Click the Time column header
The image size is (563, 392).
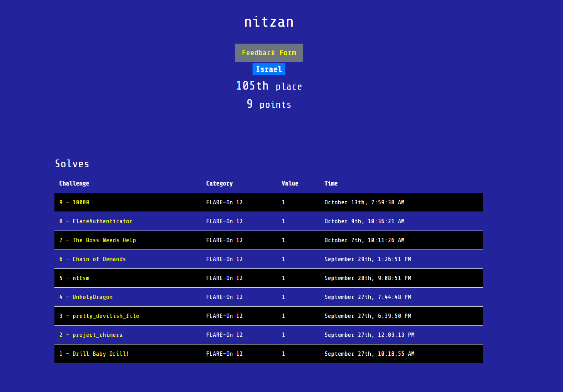(331, 183)
